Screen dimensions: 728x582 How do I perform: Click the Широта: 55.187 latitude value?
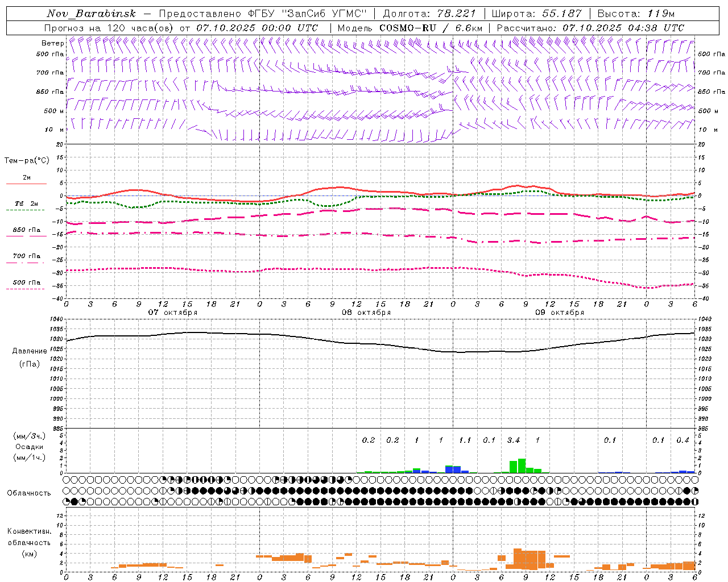coord(537,14)
